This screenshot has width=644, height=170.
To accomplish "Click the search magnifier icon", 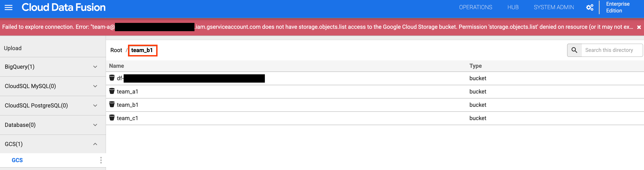I will [574, 50].
